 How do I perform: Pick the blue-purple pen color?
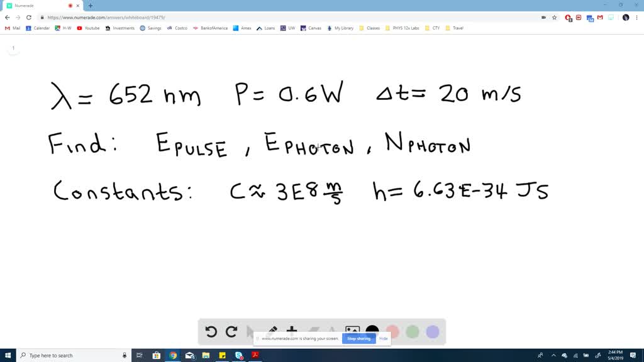433,331
